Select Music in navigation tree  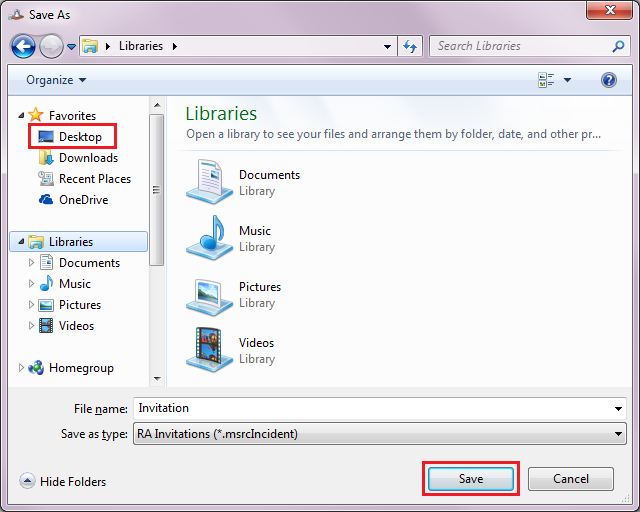click(x=65, y=283)
